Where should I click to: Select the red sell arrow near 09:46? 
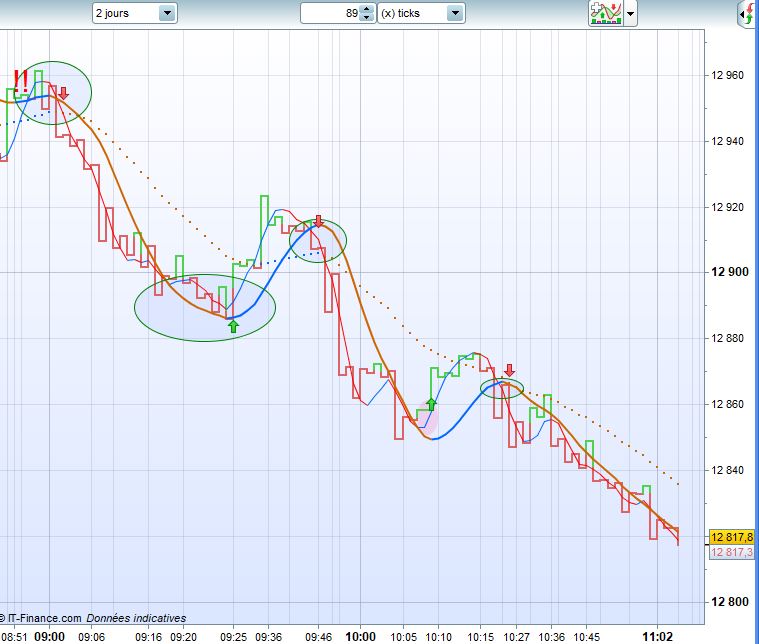(319, 221)
